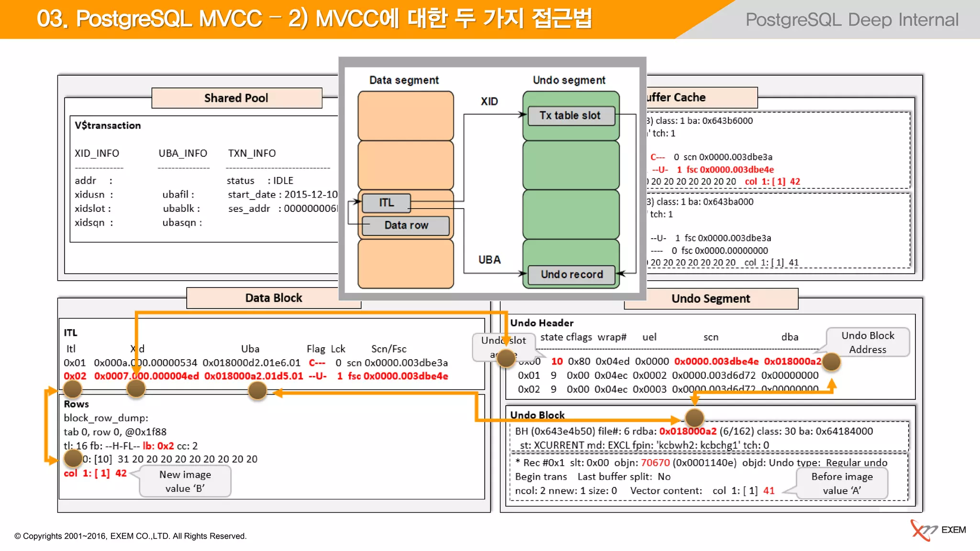
Task: Click the 'ubablk :' field
Action: [181, 209]
